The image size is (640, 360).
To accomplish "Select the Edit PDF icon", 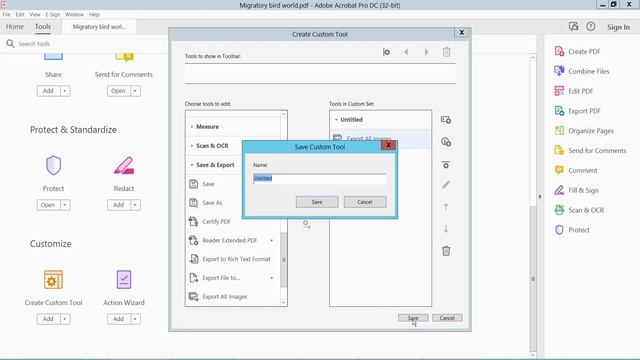I will tap(559, 91).
